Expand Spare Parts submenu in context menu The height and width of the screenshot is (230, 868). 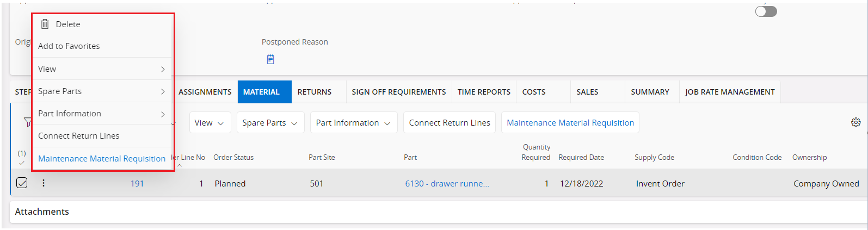(101, 91)
